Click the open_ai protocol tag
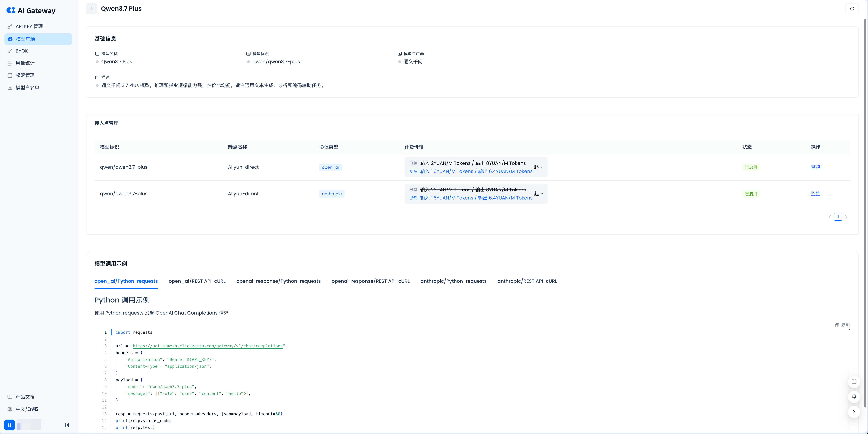This screenshot has width=868, height=434. [x=330, y=167]
